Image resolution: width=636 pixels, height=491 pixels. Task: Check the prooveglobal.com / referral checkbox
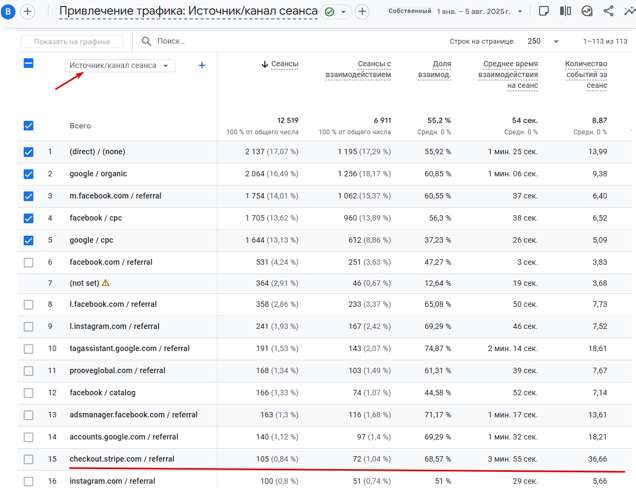28,371
